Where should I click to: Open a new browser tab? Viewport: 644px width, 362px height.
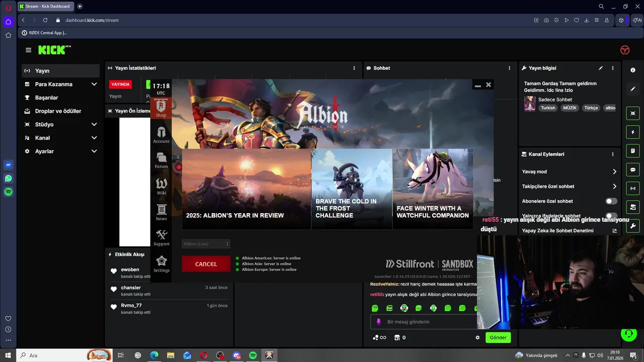pyautogui.click(x=79, y=7)
